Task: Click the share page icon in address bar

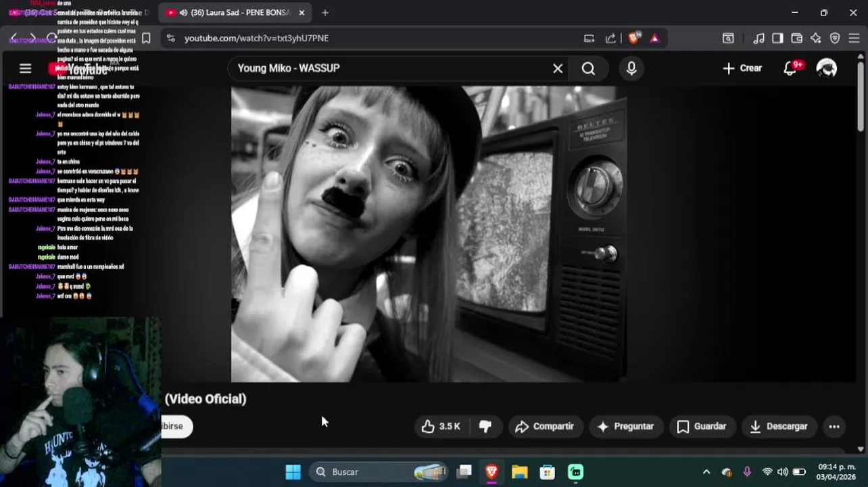Action: tap(611, 38)
